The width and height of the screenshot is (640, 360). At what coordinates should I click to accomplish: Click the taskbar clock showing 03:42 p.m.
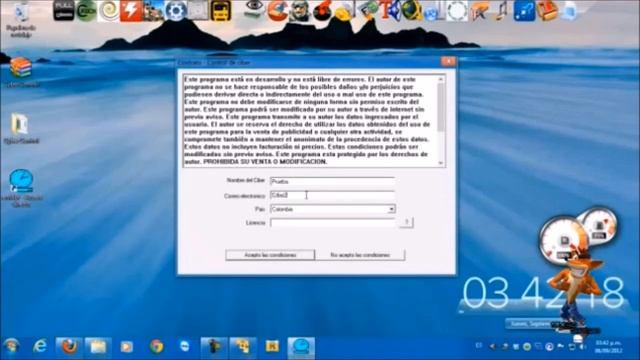click(x=608, y=347)
